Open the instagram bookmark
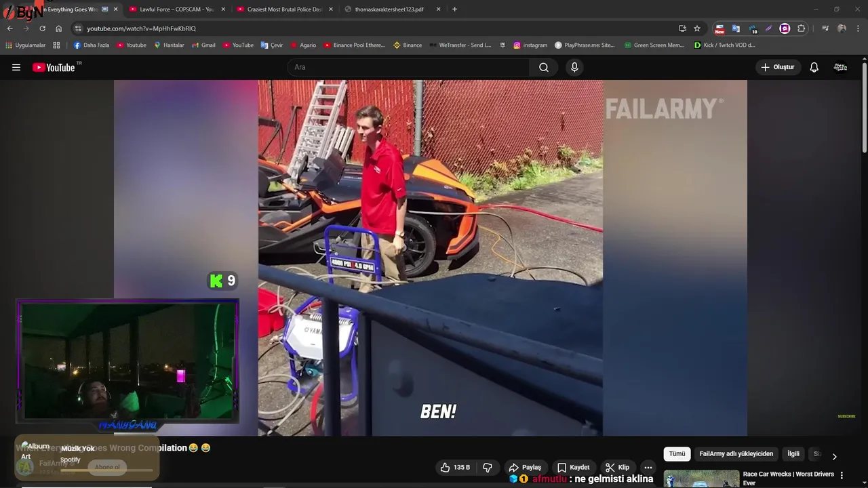Image resolution: width=868 pixels, height=488 pixels. (530, 45)
